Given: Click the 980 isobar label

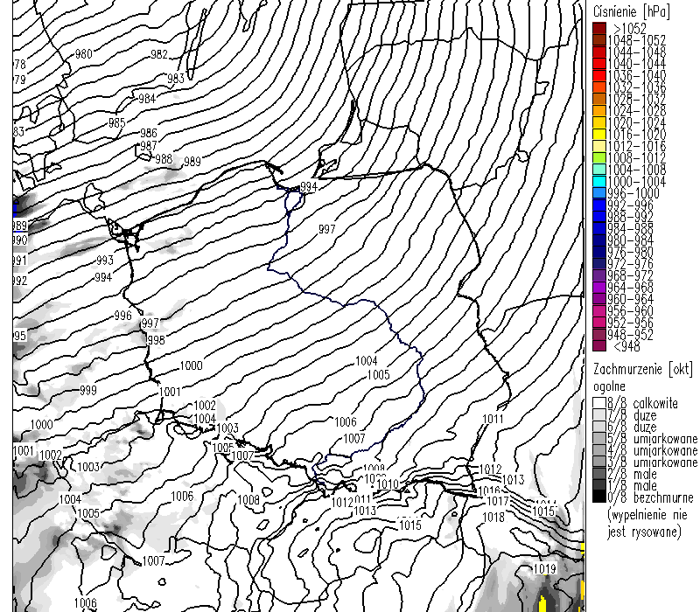Looking at the screenshot, I should click(84, 54).
